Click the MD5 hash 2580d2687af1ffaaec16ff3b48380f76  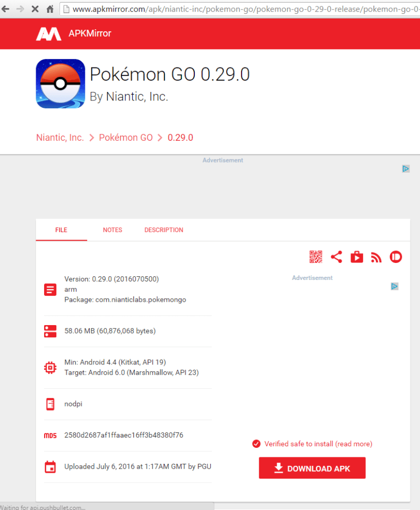click(124, 435)
